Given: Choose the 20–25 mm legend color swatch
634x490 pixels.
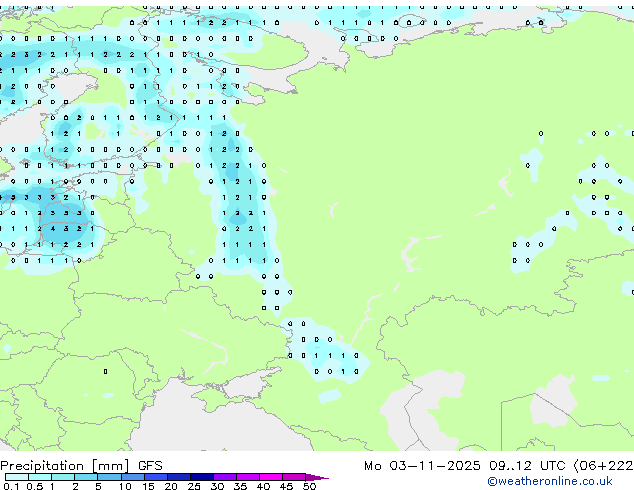Looking at the screenshot, I should 179,477.
